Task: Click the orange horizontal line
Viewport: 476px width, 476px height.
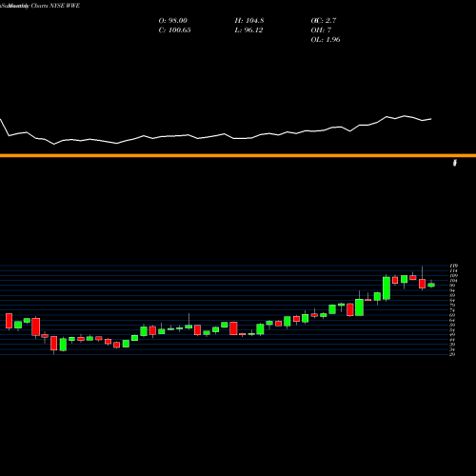Action: click(238, 155)
